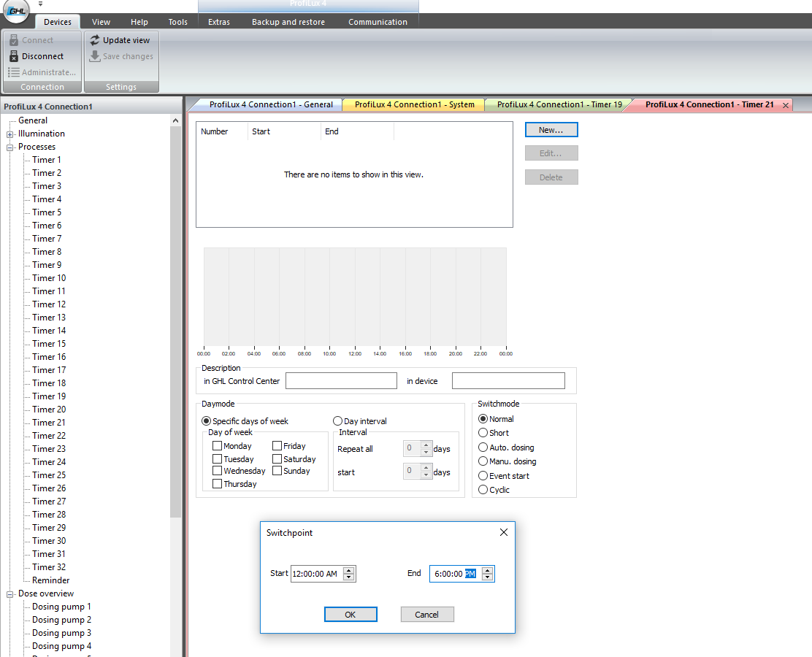Click the End column header
Image resolution: width=812 pixels, height=657 pixels.
[x=357, y=131]
